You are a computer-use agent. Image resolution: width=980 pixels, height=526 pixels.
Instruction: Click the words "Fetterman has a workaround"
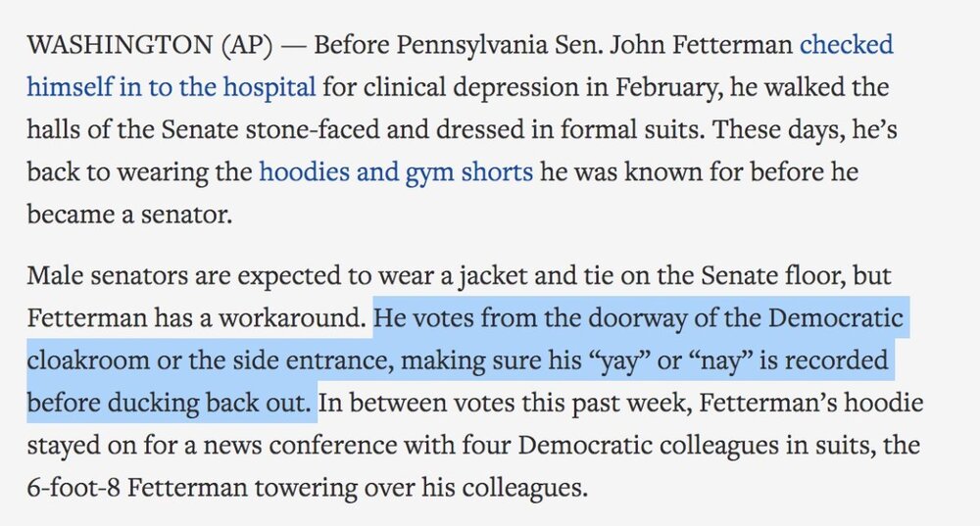(196, 318)
